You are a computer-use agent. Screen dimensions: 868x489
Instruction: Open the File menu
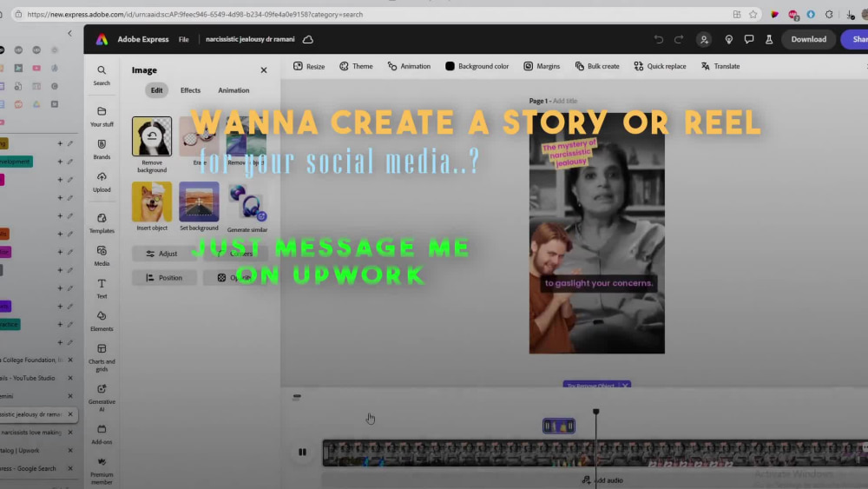click(184, 39)
